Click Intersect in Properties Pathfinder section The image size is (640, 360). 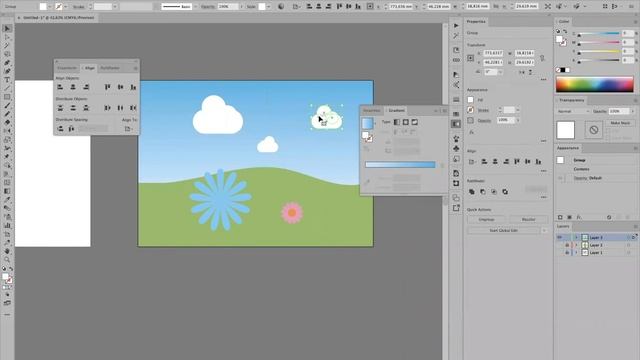point(494,191)
